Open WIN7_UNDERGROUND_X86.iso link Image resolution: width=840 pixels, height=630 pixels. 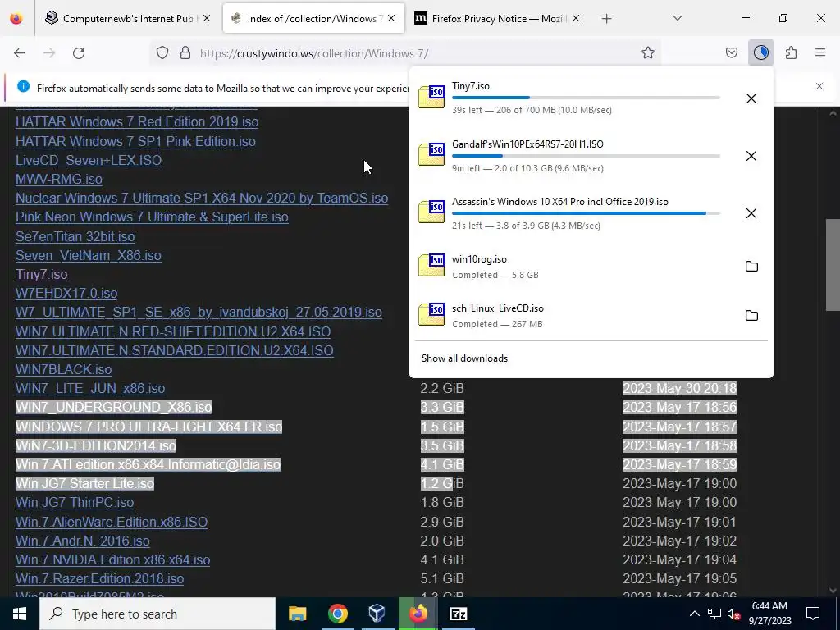pos(113,407)
